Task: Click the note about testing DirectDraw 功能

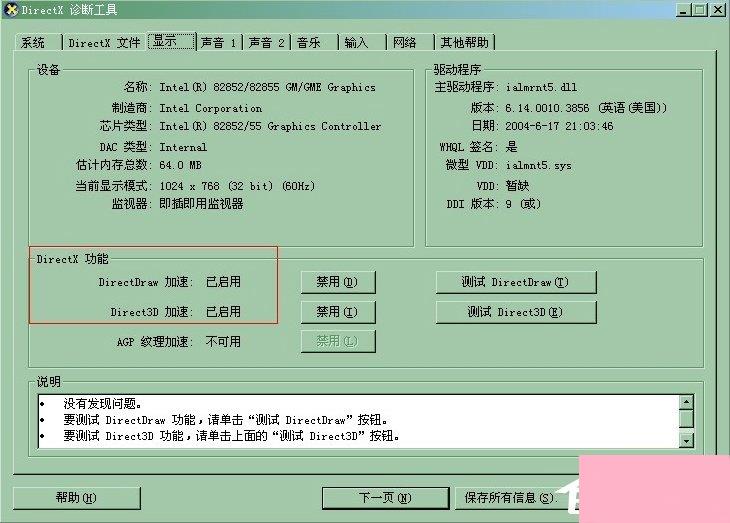Action: [225, 420]
